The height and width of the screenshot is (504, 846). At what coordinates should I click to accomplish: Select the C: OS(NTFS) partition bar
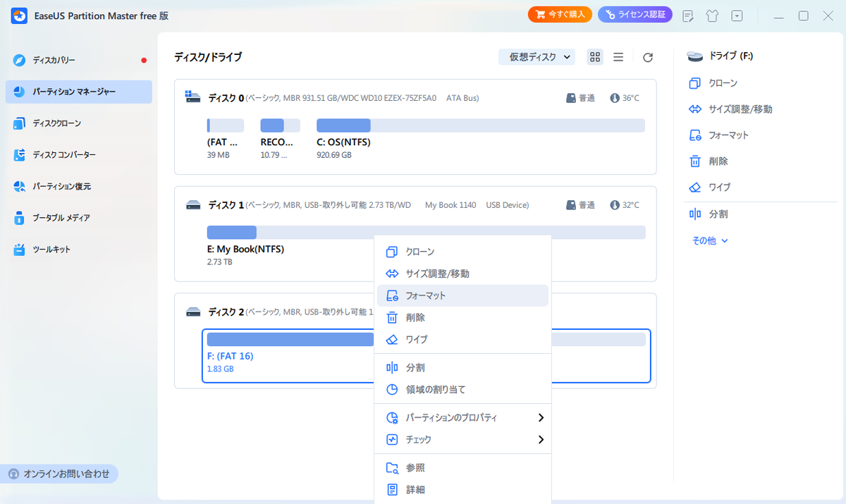[480, 125]
